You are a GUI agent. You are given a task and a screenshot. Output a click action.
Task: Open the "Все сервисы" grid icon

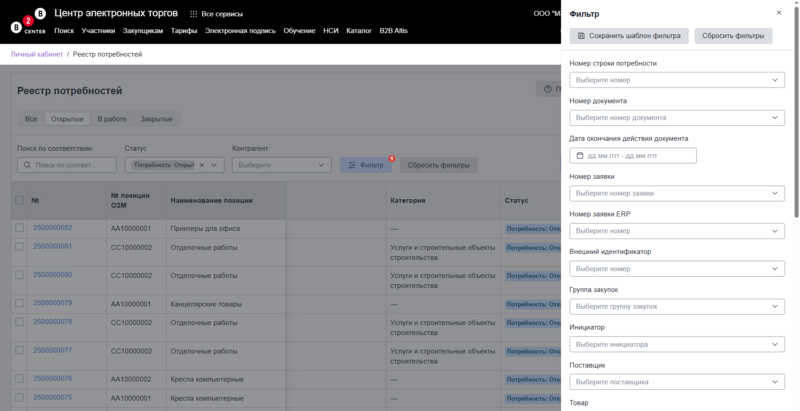(x=193, y=14)
